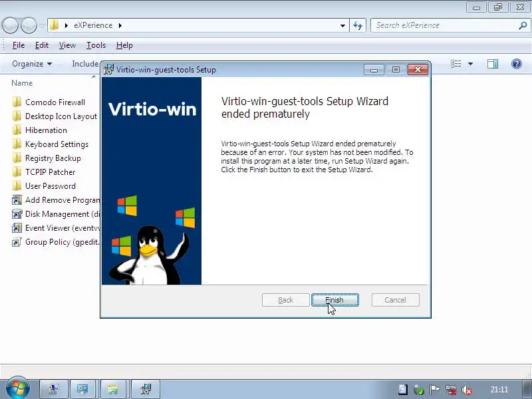Select the Desktop Icon Layout folder
The height and width of the screenshot is (399, 532).
(61, 116)
